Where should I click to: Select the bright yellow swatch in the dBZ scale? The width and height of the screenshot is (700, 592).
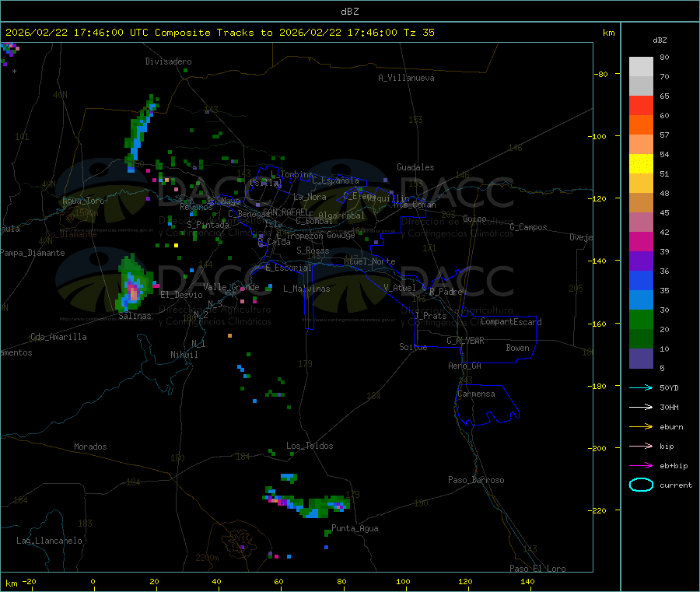coord(641,164)
